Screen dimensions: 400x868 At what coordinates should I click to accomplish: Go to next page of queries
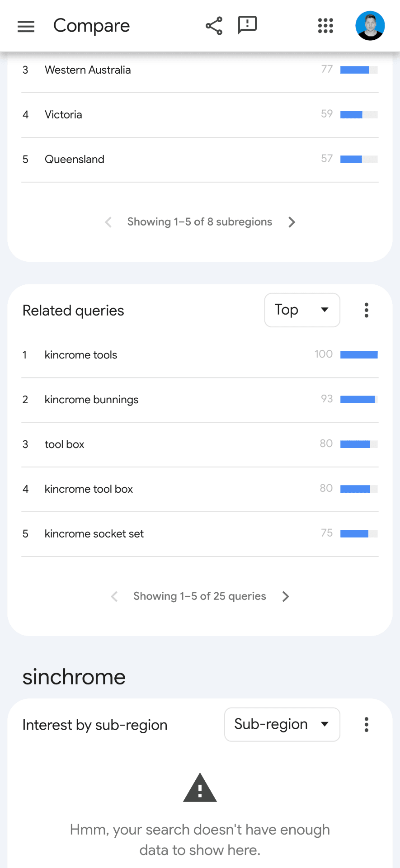pos(286,596)
